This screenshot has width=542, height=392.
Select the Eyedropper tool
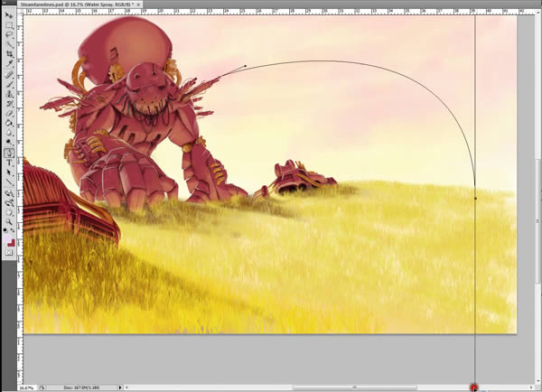(x=9, y=63)
